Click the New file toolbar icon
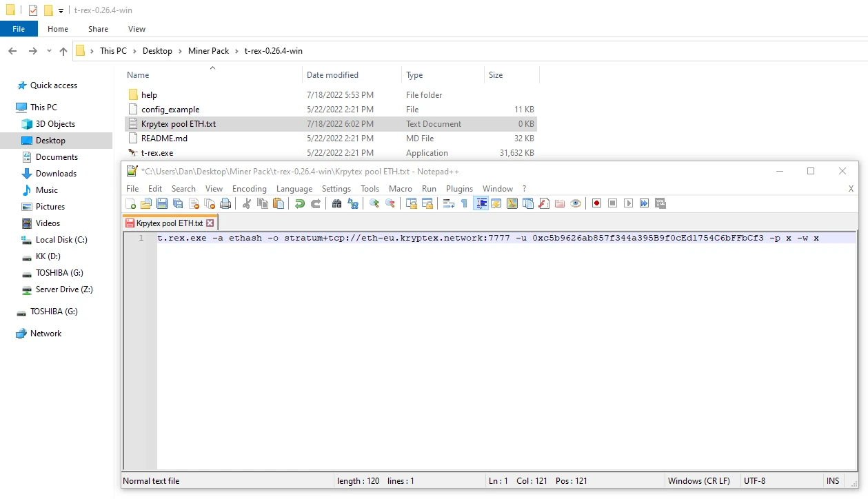The width and height of the screenshot is (868, 499). (x=131, y=203)
